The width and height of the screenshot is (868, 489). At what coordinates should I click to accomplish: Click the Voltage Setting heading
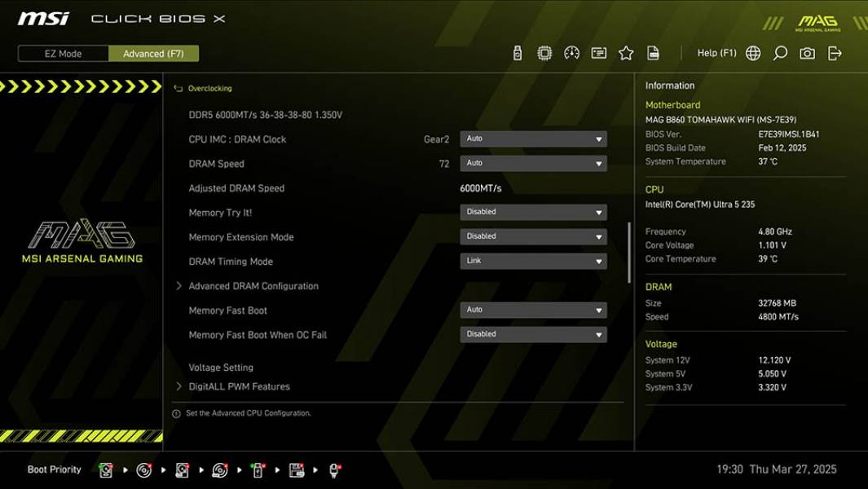click(221, 368)
